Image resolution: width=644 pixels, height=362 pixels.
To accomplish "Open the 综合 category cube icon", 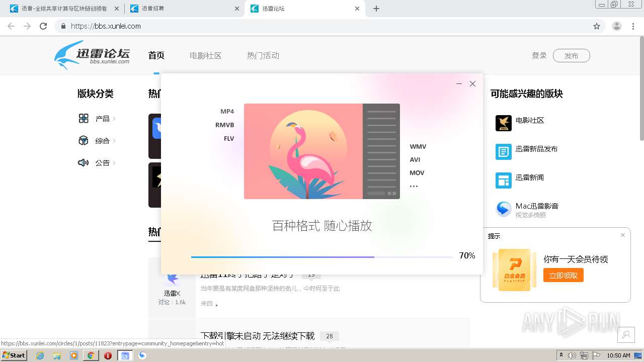I will click(84, 140).
